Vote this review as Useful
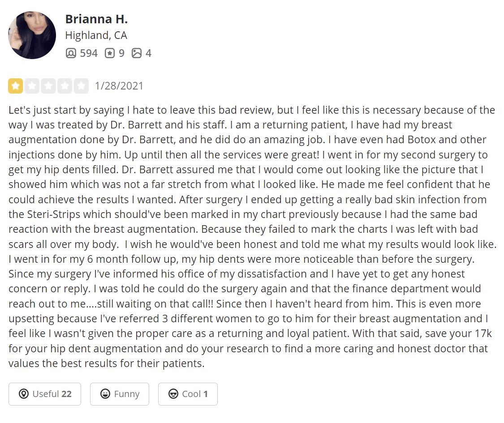 click(x=45, y=394)
